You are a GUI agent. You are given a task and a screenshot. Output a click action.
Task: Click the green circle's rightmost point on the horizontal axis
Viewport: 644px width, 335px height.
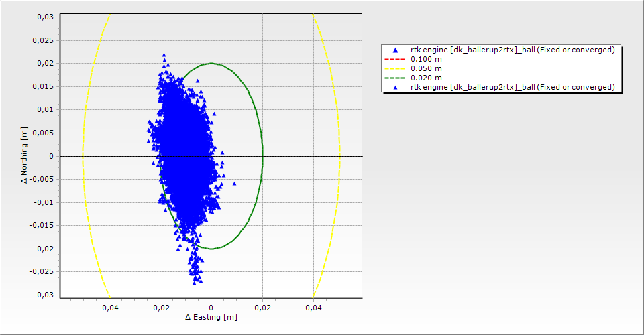[262, 156]
